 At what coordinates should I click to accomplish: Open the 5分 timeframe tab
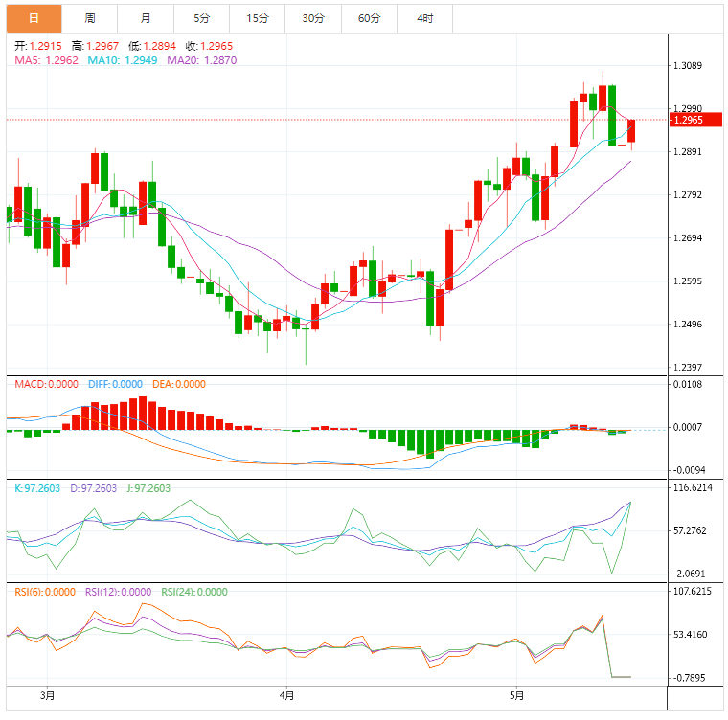click(201, 18)
